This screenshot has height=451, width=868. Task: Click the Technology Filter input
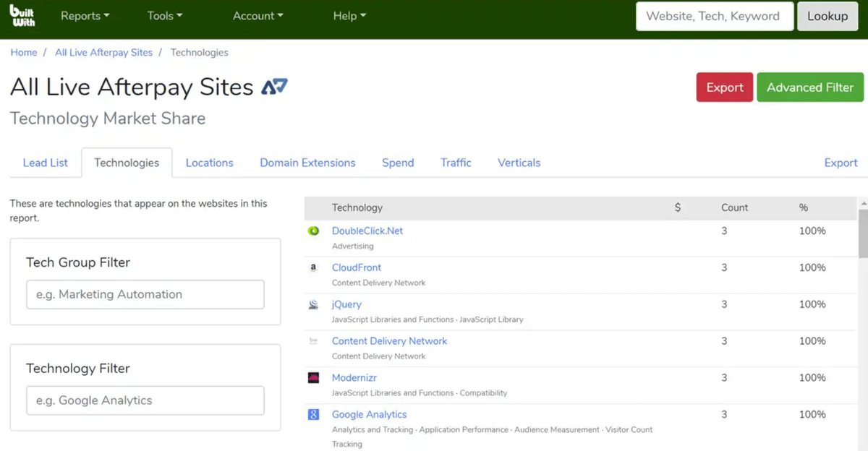point(145,400)
